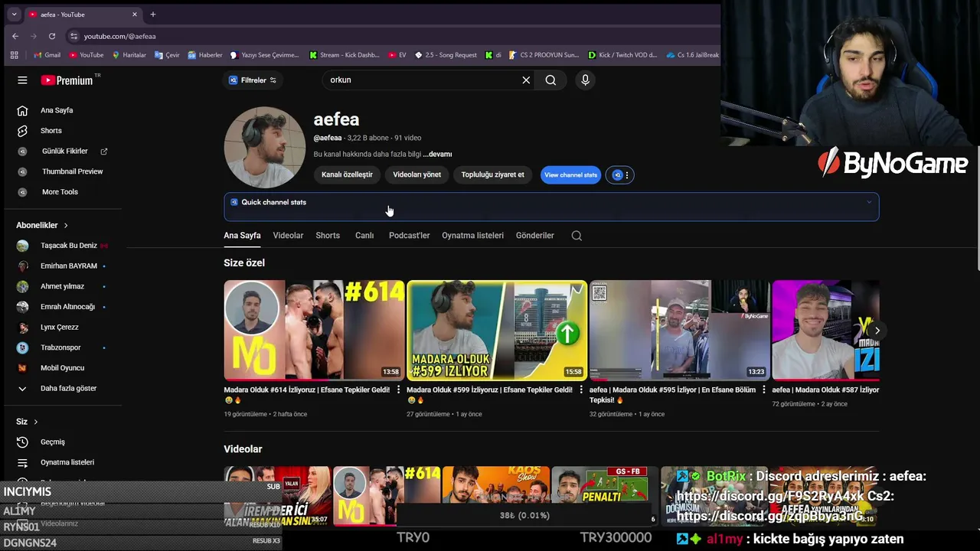Click Kanalı özelleştir button
The image size is (980, 551).
347,174
